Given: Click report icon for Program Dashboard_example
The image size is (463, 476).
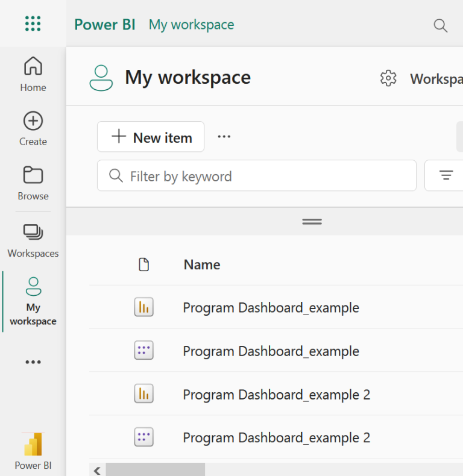Looking at the screenshot, I should coord(143,307).
